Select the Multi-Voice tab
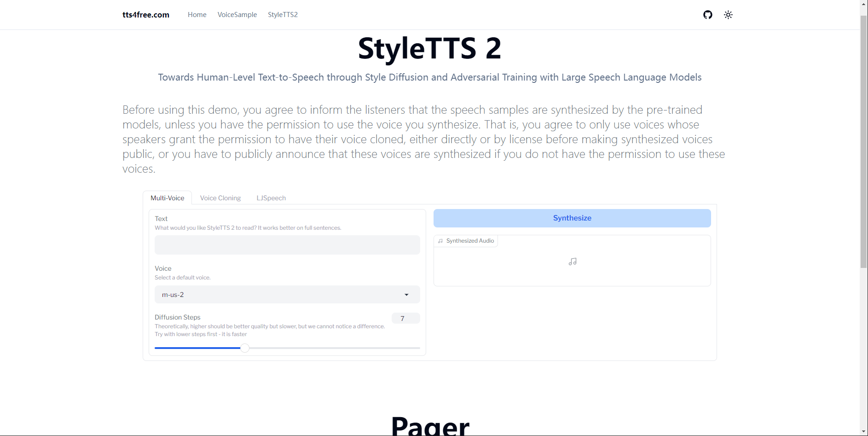Viewport: 868px width, 436px height. pos(167,198)
